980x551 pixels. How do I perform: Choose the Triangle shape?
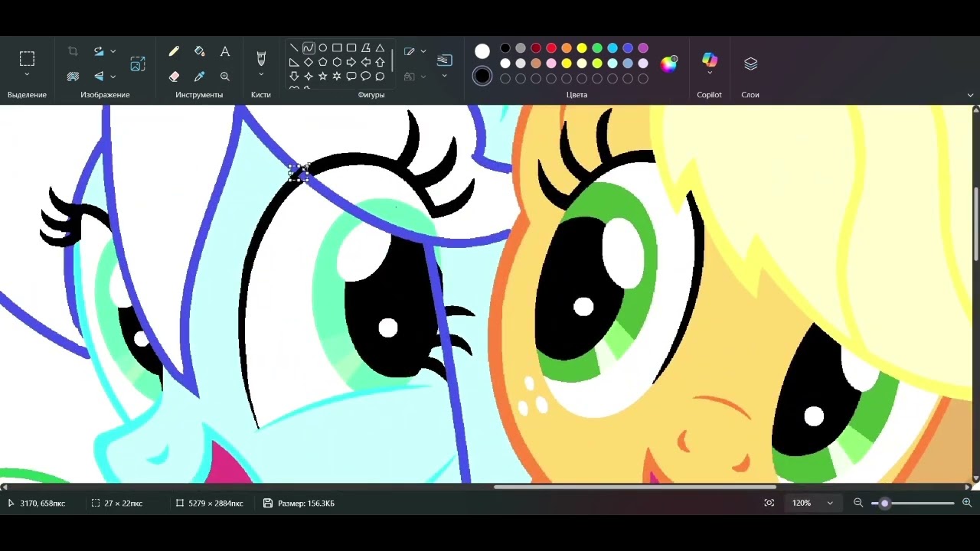click(380, 47)
